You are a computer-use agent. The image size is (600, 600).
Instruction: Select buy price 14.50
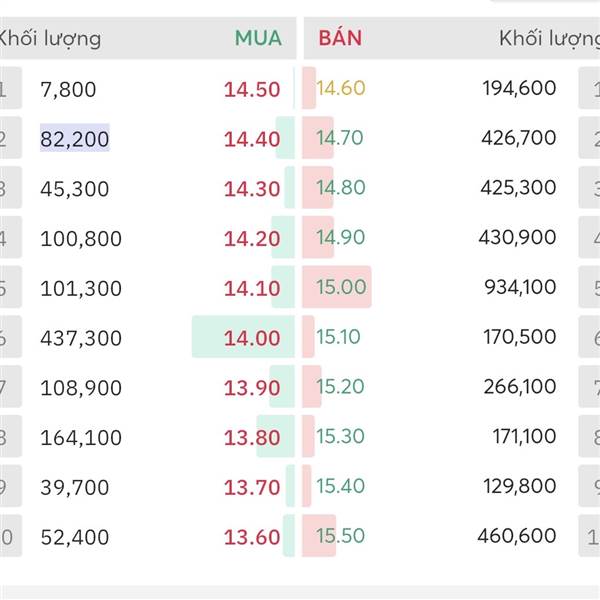point(252,89)
